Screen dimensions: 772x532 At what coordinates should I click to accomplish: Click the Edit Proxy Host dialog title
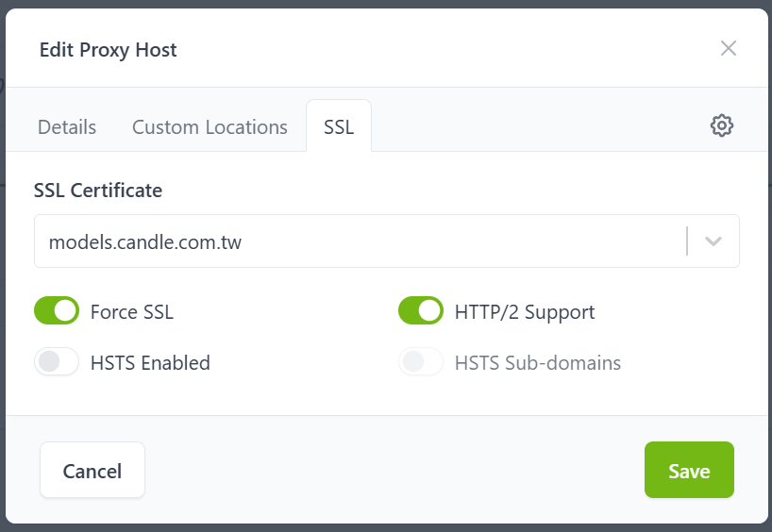(109, 50)
